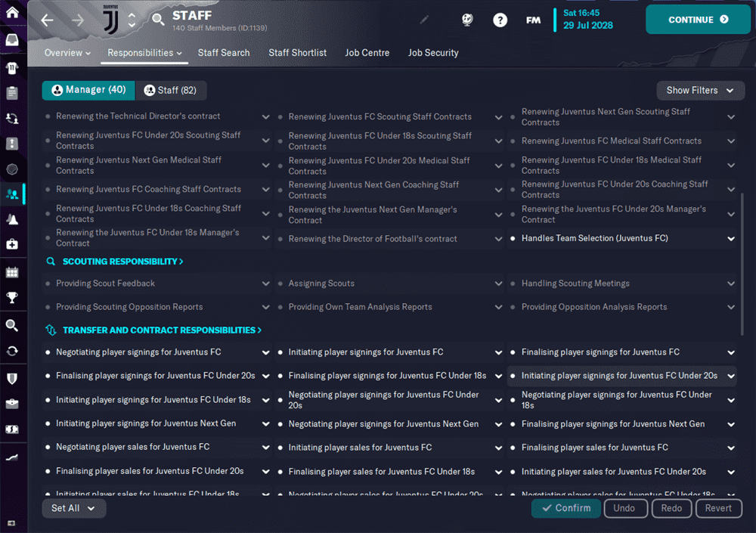This screenshot has height=533, width=756.
Task: Expand Renewing the Technical Director's contract dropdown
Action: (265, 116)
